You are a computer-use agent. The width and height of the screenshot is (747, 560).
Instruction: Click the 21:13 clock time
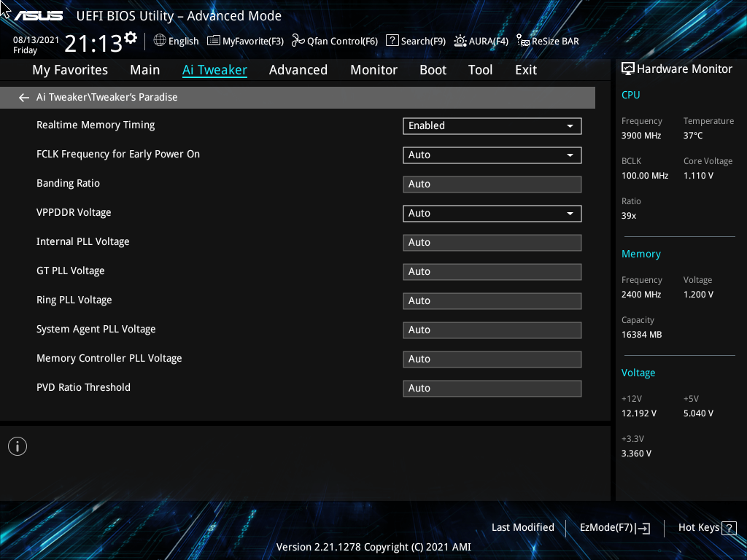point(93,44)
